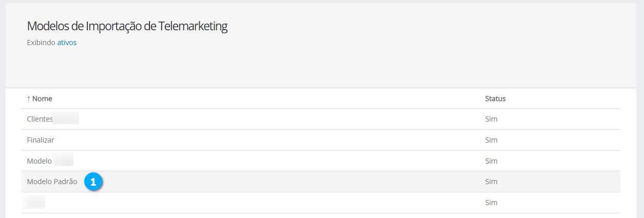Click 'Sim' status in the Finalizar row
The width and height of the screenshot is (644, 218).
click(491, 140)
